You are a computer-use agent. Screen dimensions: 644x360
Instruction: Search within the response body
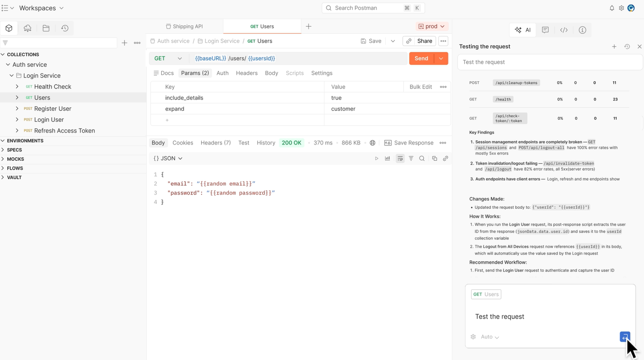422,159
